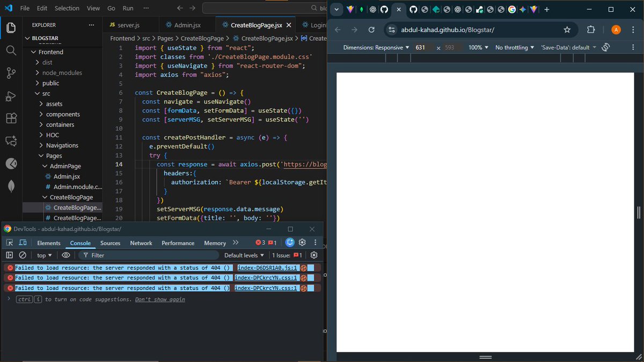Viewport: 644px width, 362px height.
Task: Open DevTools settings gear icon
Action: pos(302,242)
